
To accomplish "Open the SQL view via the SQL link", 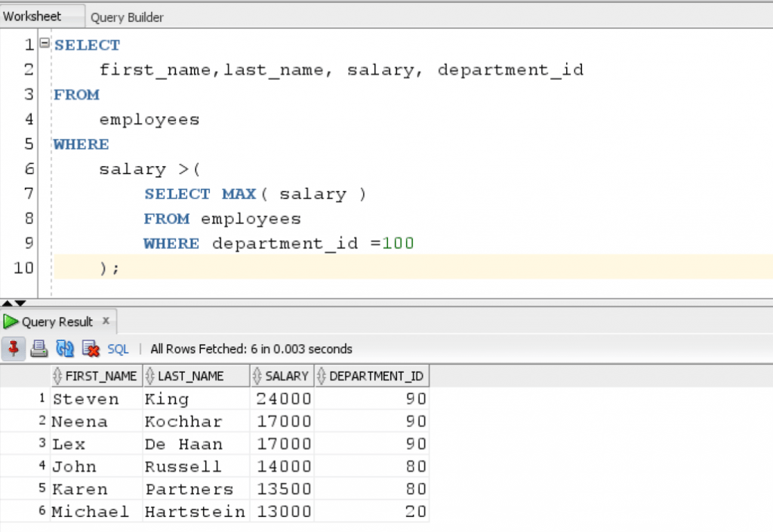I will point(118,349).
